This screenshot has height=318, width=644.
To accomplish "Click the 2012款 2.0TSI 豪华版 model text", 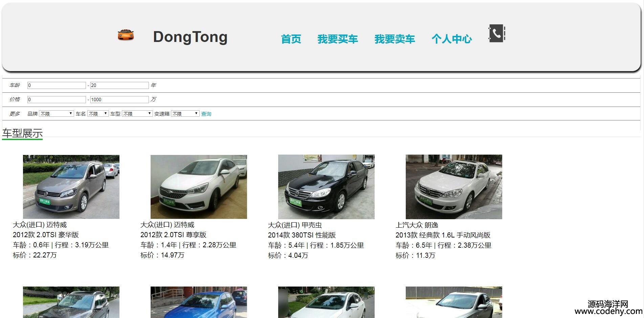I will coord(46,235).
